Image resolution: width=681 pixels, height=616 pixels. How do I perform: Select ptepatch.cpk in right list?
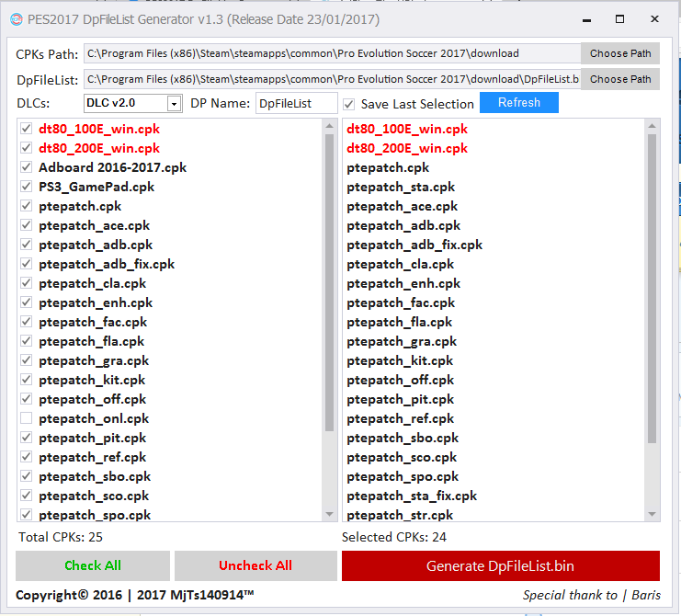[x=388, y=167]
